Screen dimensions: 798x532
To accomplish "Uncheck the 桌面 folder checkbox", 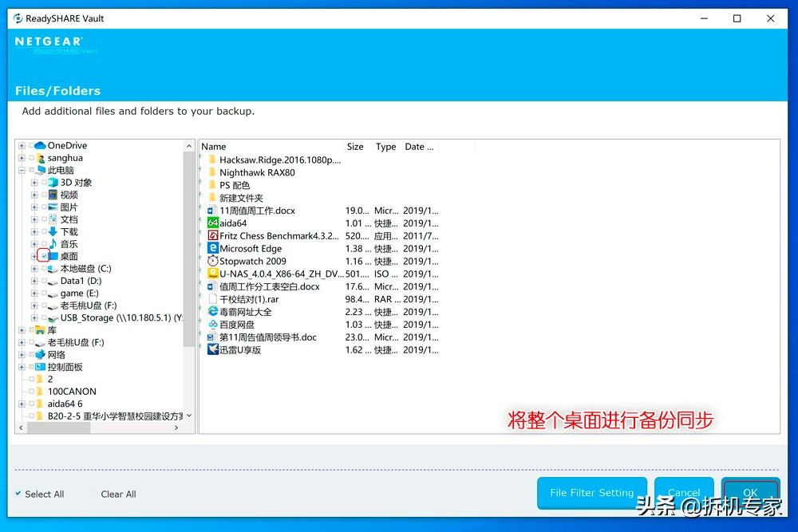I will [x=44, y=256].
